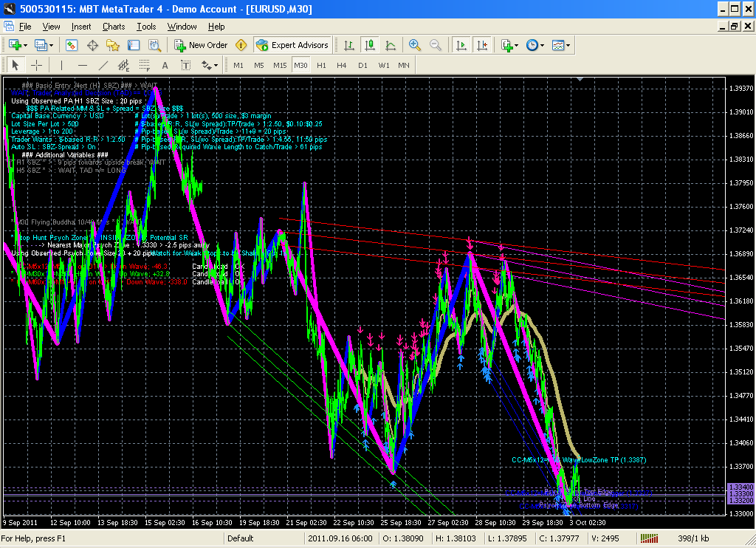The width and height of the screenshot is (756, 548).
Task: Open the Strategy Tester panel
Action: coord(153,45)
